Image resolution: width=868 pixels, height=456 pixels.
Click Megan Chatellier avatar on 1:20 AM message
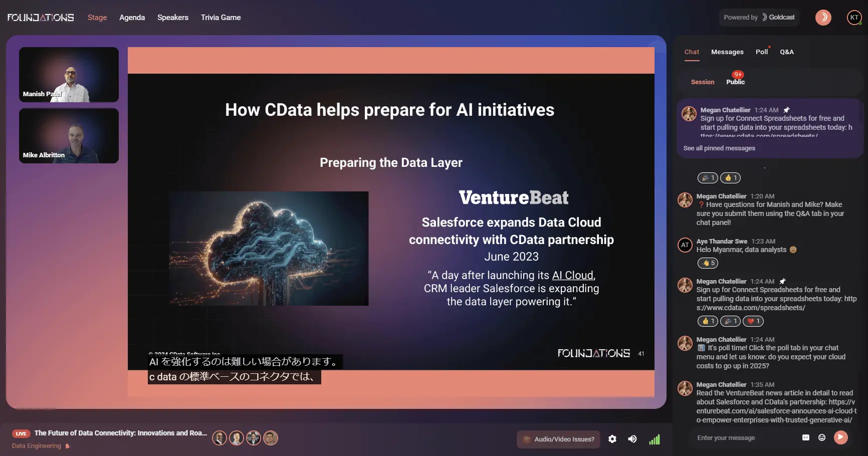(x=685, y=200)
